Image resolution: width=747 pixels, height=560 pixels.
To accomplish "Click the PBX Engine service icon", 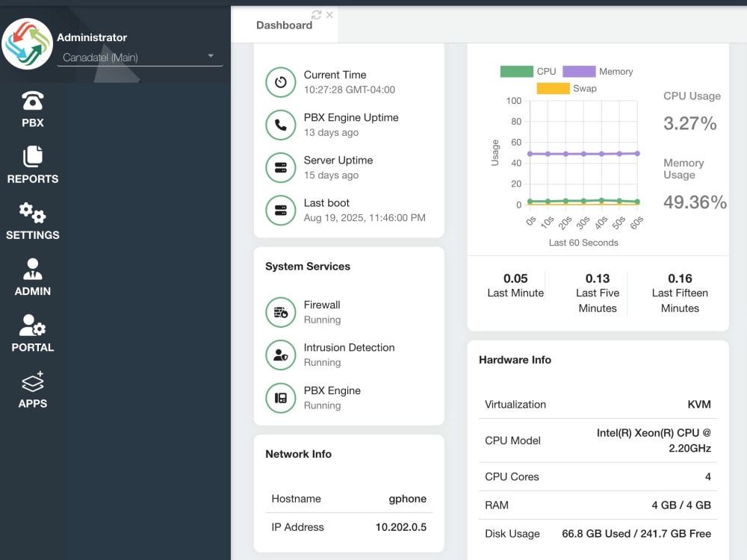I will [281, 398].
